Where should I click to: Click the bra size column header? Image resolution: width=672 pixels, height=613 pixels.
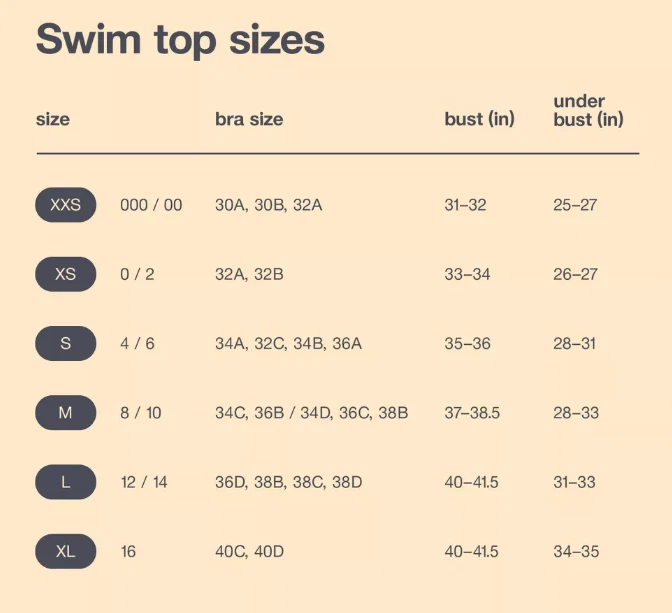coord(249,119)
